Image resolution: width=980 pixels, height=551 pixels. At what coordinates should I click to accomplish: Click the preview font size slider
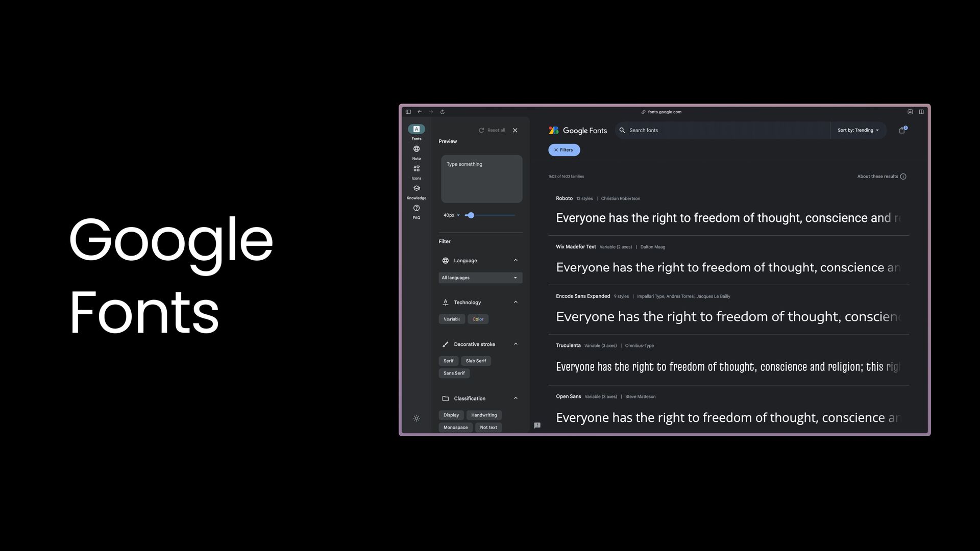pyautogui.click(x=490, y=215)
